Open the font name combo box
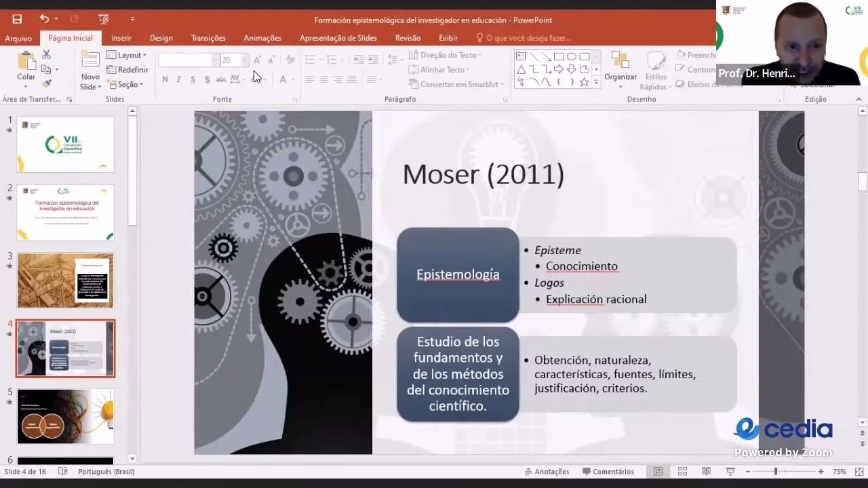The image size is (868, 488). 188,60
